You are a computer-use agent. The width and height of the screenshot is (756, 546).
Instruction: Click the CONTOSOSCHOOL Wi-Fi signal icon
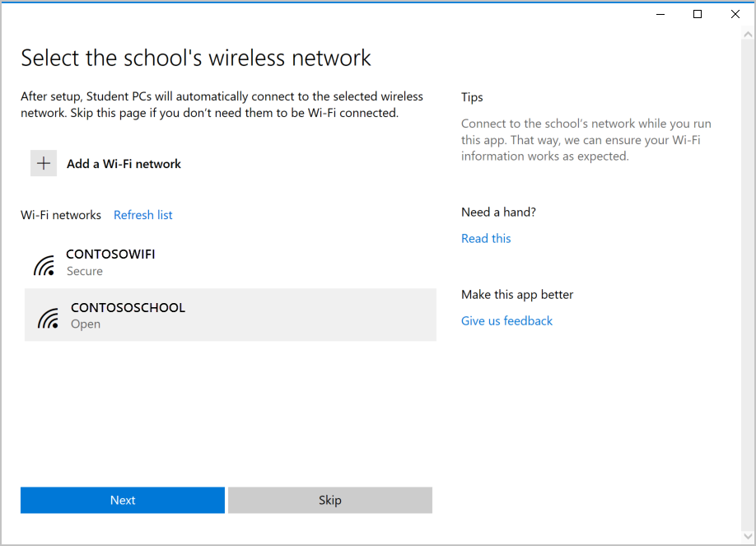[x=49, y=318]
